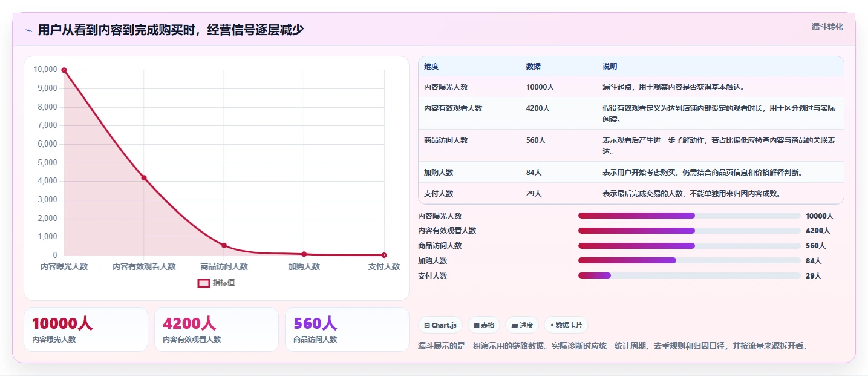Click the chart data point at 商品访问人数
Viewport: 868px width, 376px height.
pyautogui.click(x=224, y=245)
